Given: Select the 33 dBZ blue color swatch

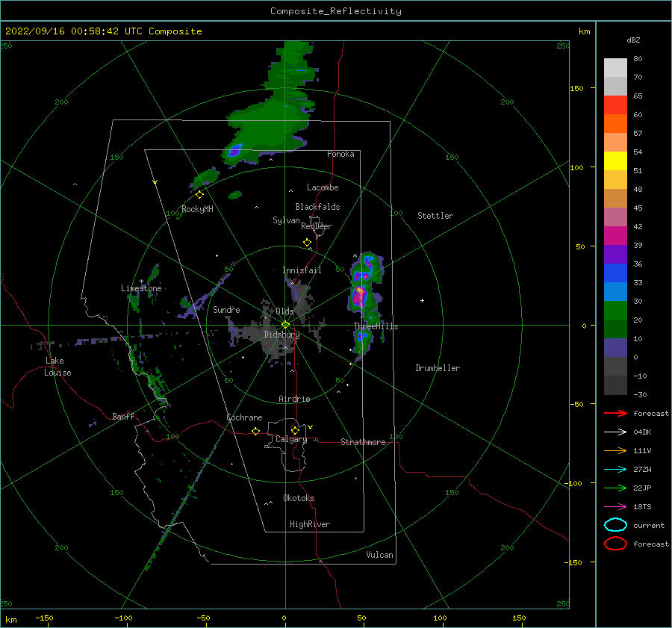Looking at the screenshot, I should 615,273.
